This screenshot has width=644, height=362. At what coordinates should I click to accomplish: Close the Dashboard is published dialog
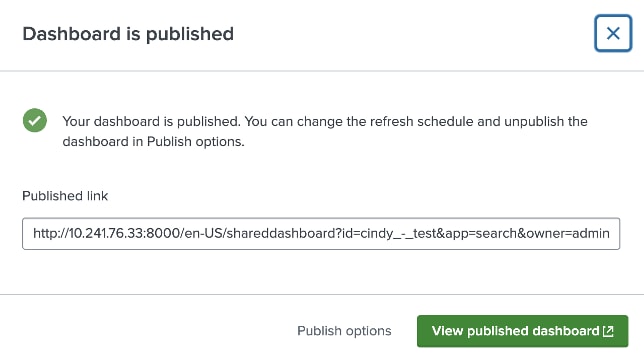[x=613, y=33]
